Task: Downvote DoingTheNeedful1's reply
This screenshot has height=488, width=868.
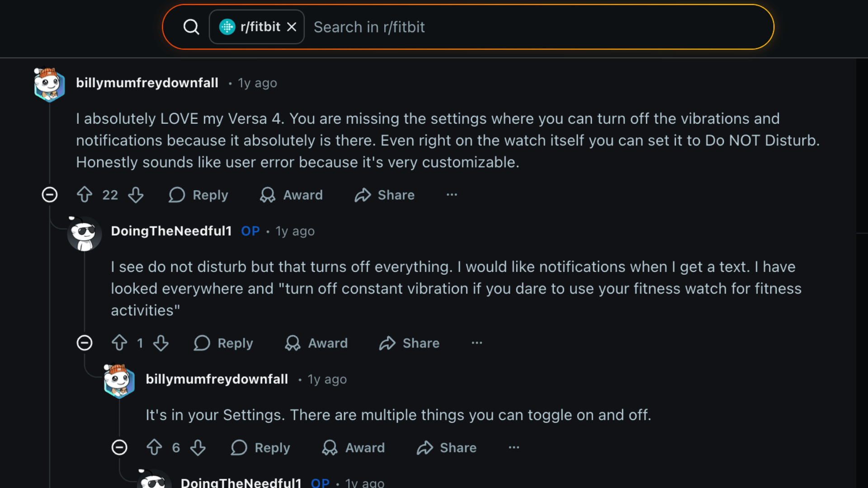Action: click(x=161, y=343)
